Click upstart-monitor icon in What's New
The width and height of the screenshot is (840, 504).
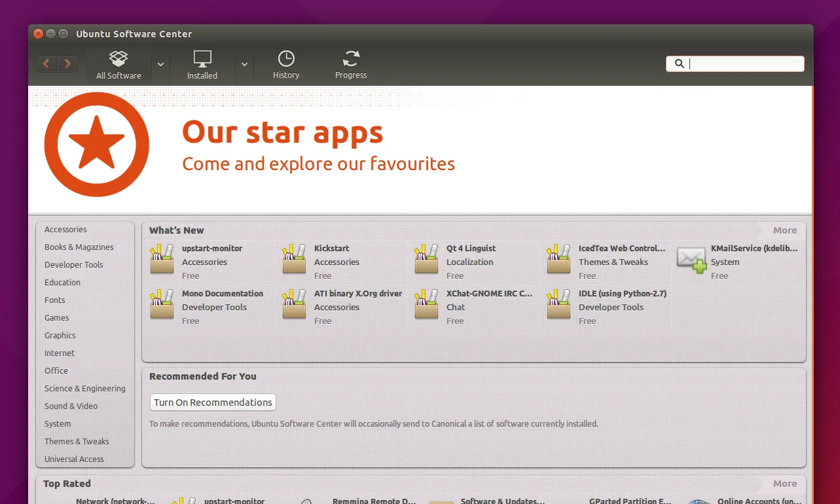(x=162, y=259)
